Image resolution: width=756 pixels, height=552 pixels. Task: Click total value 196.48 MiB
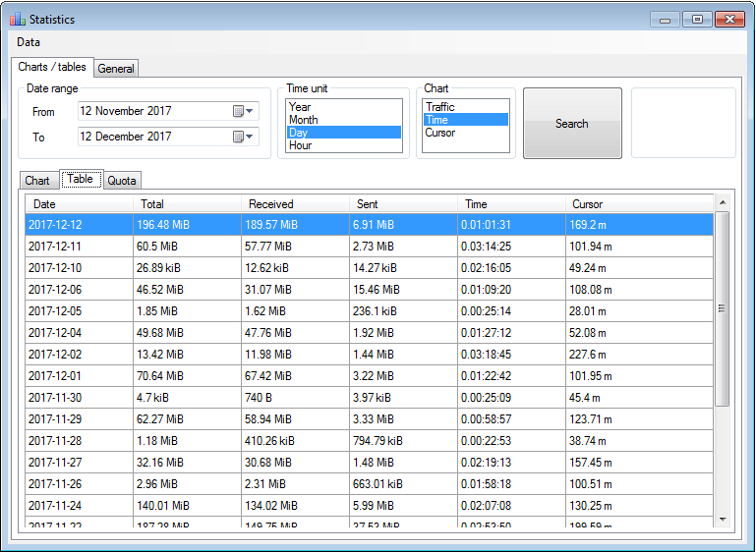click(x=187, y=225)
